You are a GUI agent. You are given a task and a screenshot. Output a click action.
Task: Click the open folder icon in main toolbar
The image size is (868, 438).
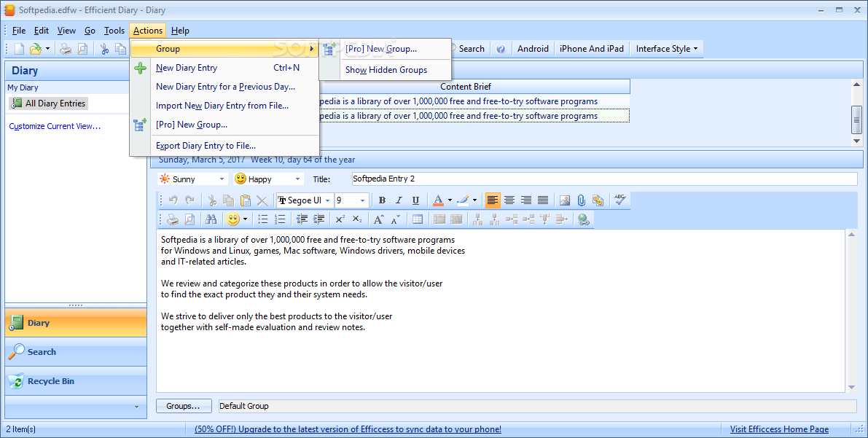[36, 50]
